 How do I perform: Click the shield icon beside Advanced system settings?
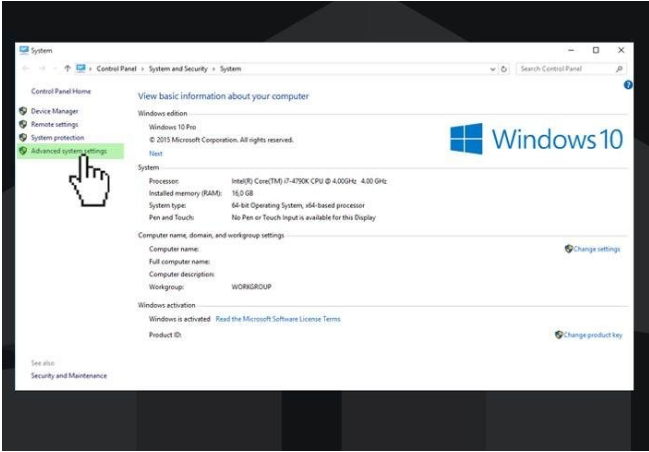pyautogui.click(x=23, y=151)
